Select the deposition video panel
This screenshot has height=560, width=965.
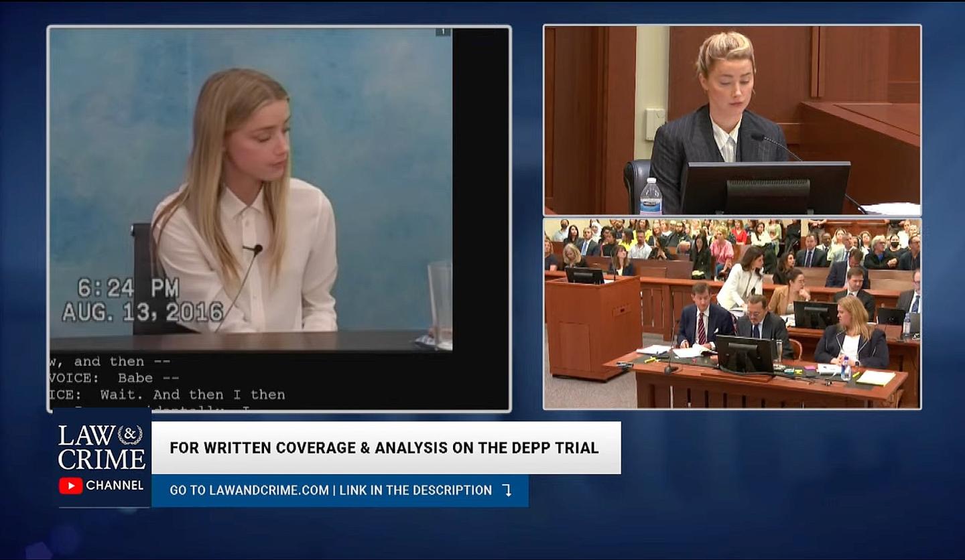279,218
